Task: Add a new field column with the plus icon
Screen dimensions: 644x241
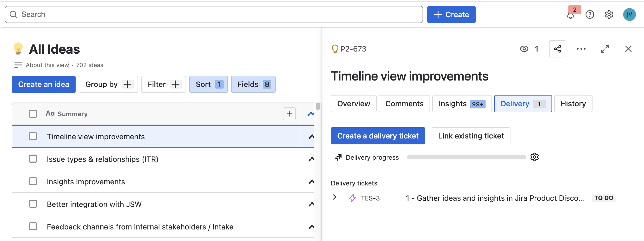Action: [289, 114]
